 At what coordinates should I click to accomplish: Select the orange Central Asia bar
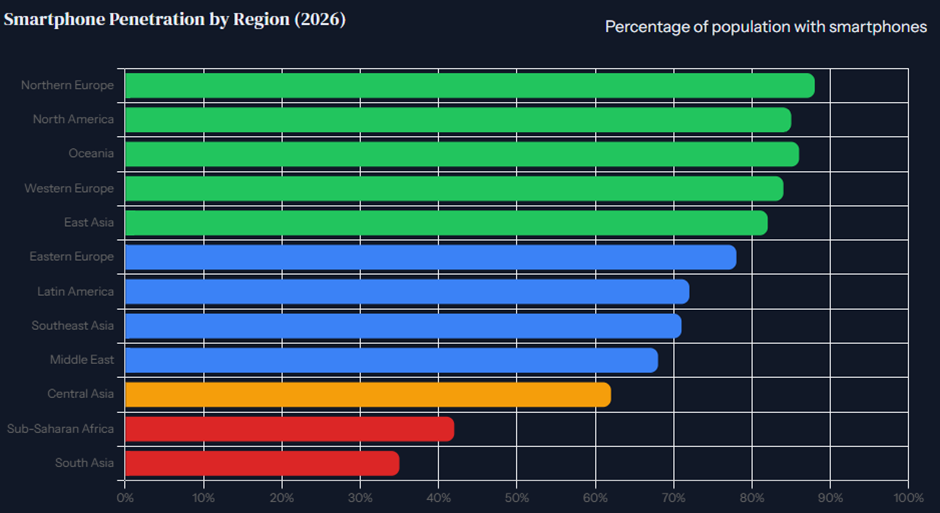coord(368,395)
